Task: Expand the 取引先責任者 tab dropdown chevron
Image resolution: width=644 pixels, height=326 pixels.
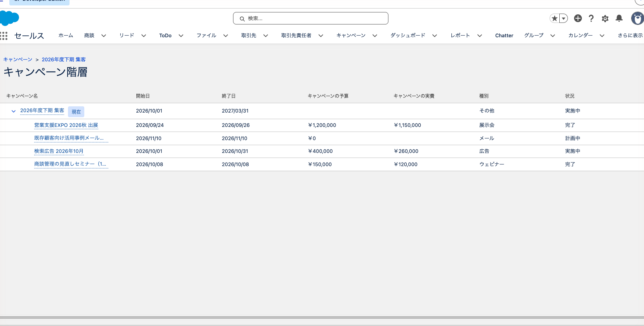Action: tap(321, 35)
